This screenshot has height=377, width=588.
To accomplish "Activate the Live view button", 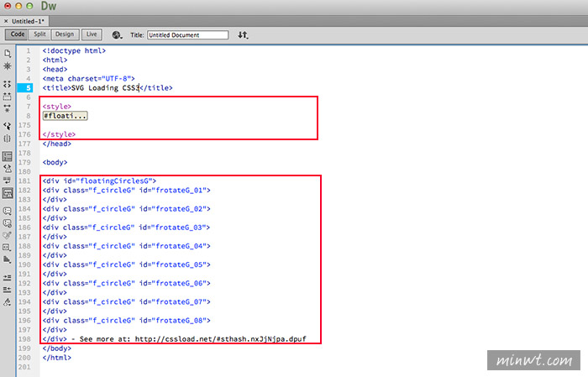I will 91,34.
